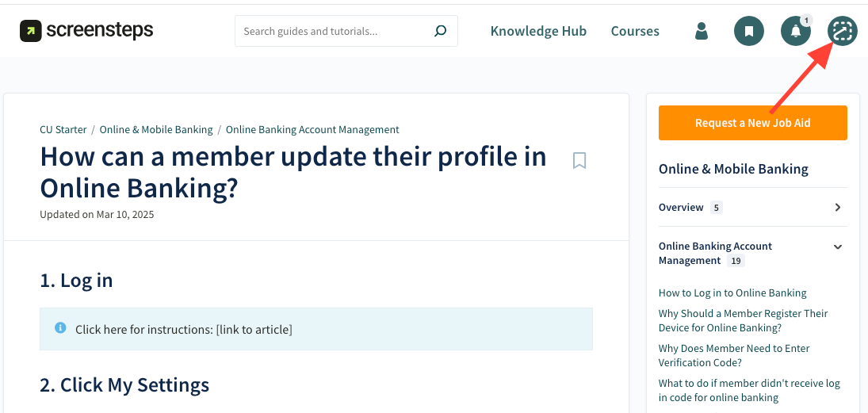Open Why Does Member Need Verification Code article
This screenshot has width=868, height=413.
tap(734, 355)
